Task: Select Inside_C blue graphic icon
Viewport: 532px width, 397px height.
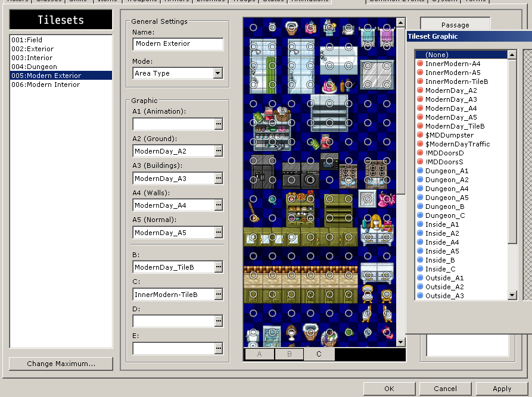Action: tap(420, 269)
